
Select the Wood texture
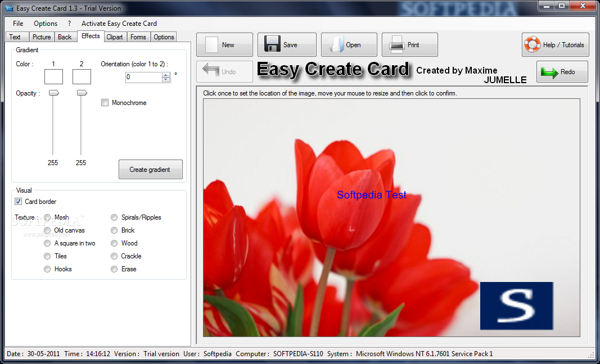(x=114, y=243)
